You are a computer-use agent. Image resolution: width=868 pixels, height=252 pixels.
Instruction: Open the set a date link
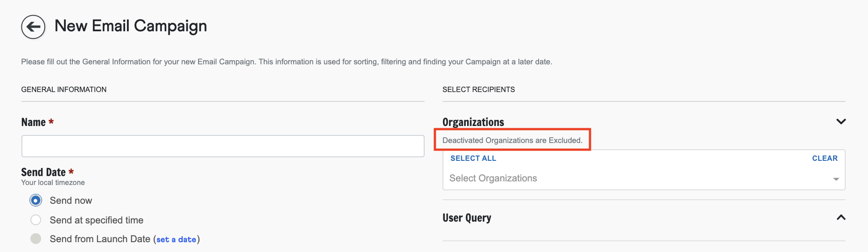point(176,239)
